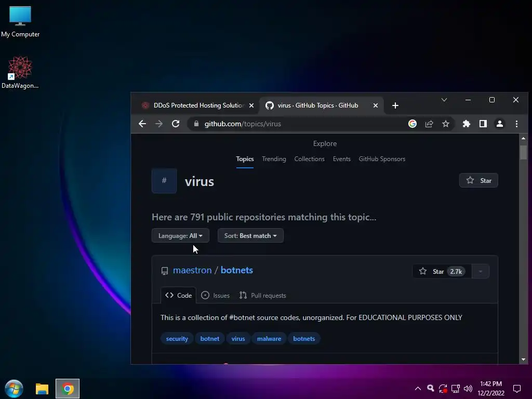
Task: Open the notification center icon
Action: [x=517, y=389]
